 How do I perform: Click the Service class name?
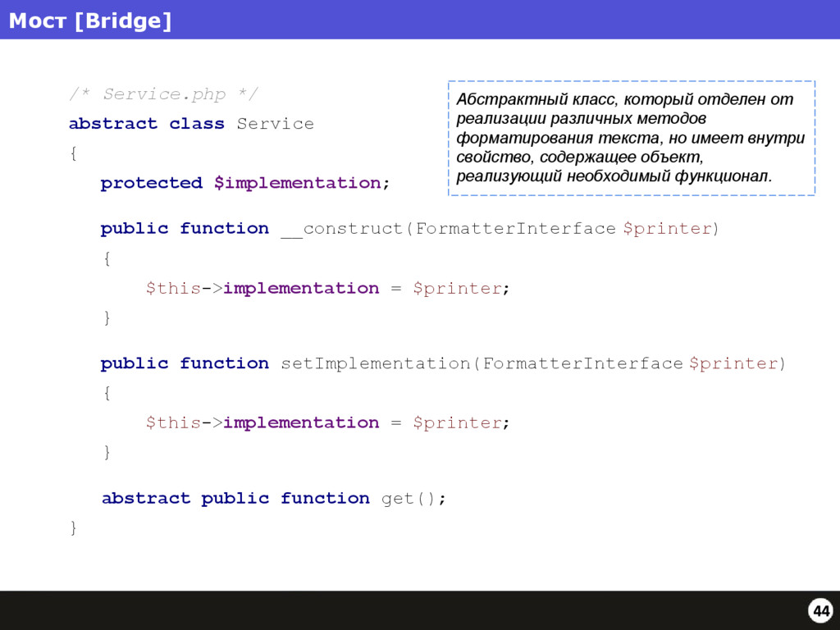(276, 124)
